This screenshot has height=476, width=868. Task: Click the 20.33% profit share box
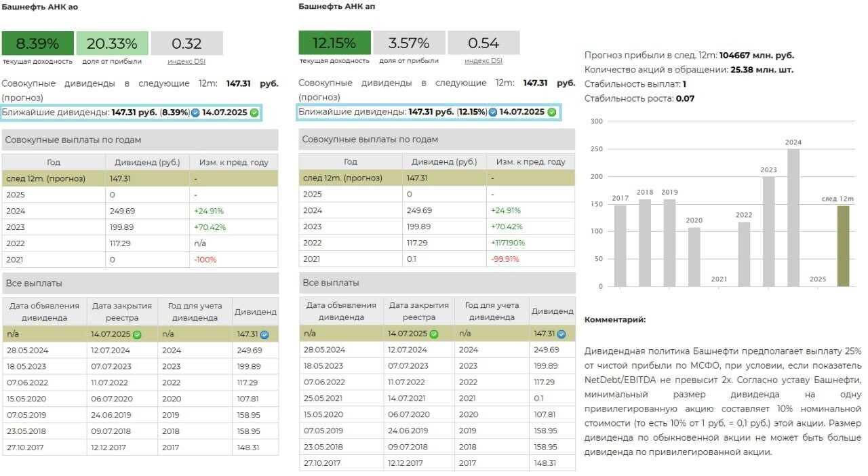(112, 43)
